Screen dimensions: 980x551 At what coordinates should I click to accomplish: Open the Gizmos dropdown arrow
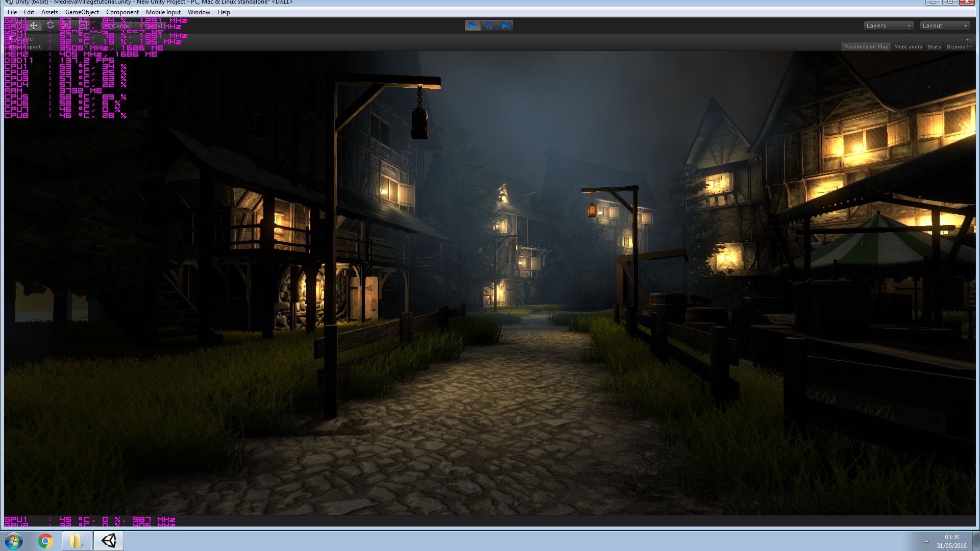[x=970, y=47]
